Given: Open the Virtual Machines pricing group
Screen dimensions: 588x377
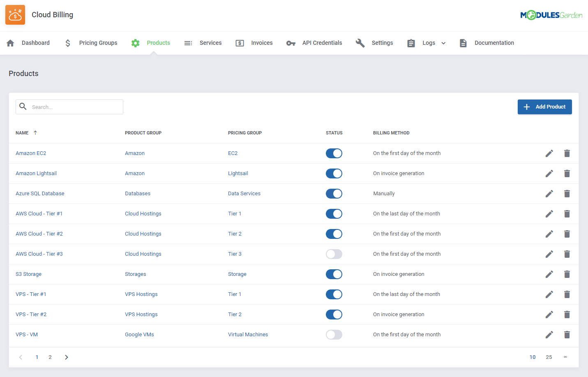Looking at the screenshot, I should [x=248, y=335].
